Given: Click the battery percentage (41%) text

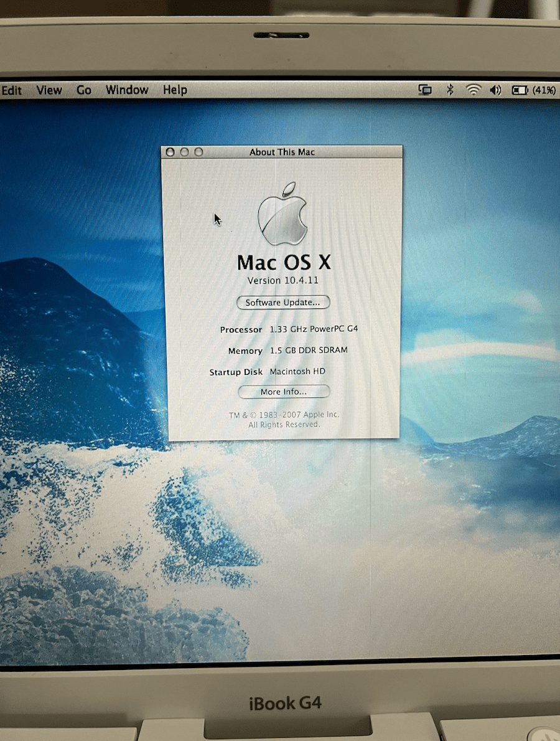Looking at the screenshot, I should (544, 90).
